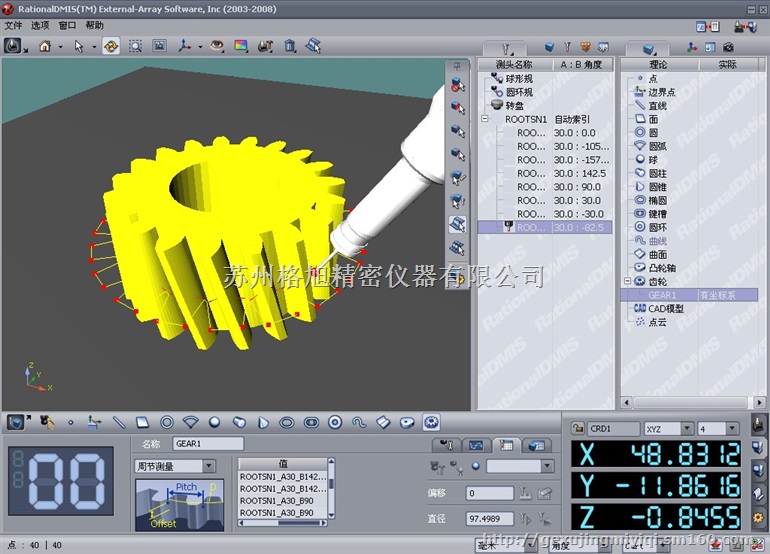Viewport: 770px width, 554px height.
Task: Click the 偏移 offset input field
Action: coord(490,493)
